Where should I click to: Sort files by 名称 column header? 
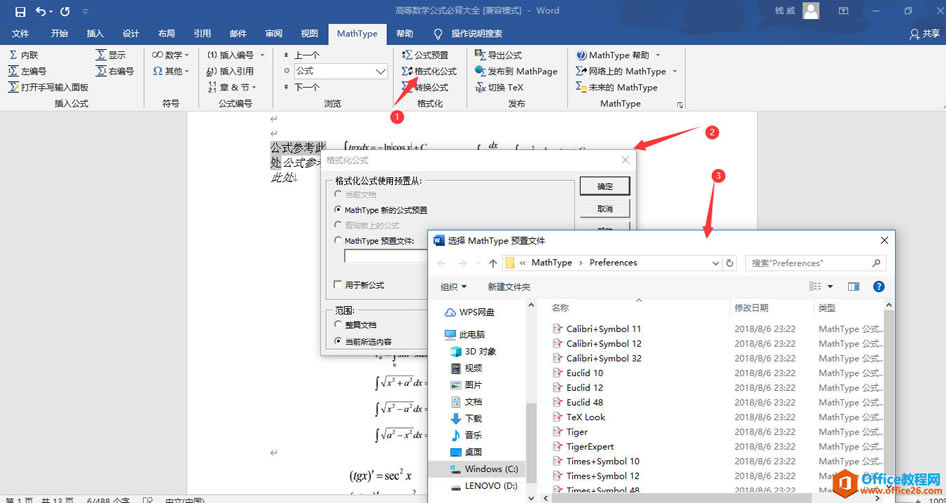pyautogui.click(x=560, y=308)
